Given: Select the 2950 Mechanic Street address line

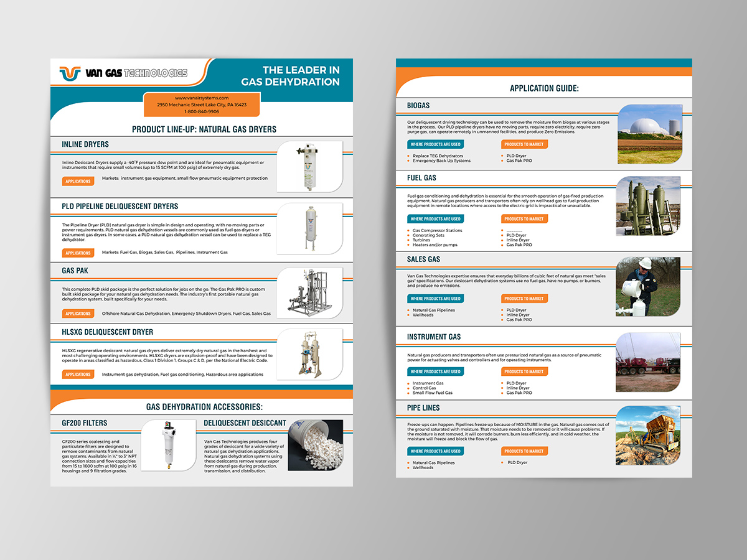Looking at the screenshot, I should pos(202,105).
